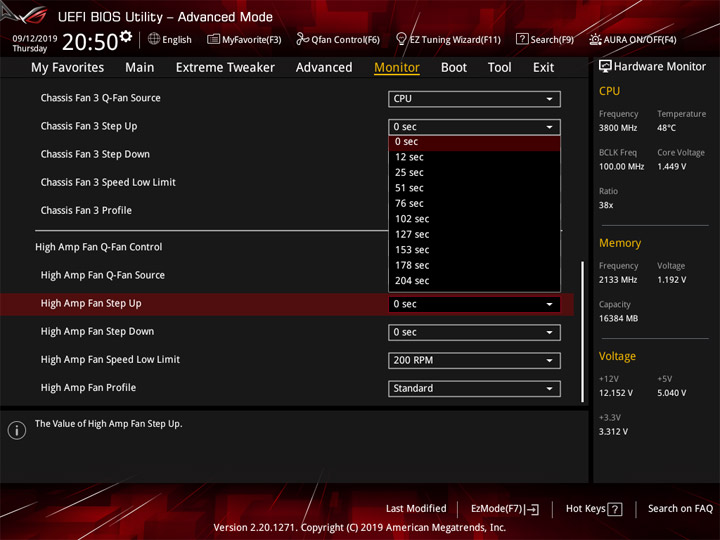Open High Amp Fan Step Down dropdown
This screenshot has width=720, height=540.
[474, 332]
